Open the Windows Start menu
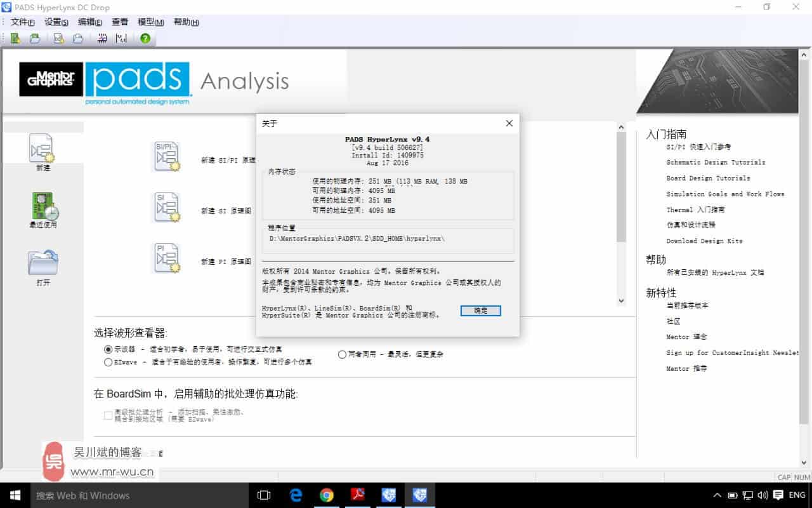The width and height of the screenshot is (812, 508). (x=15, y=495)
